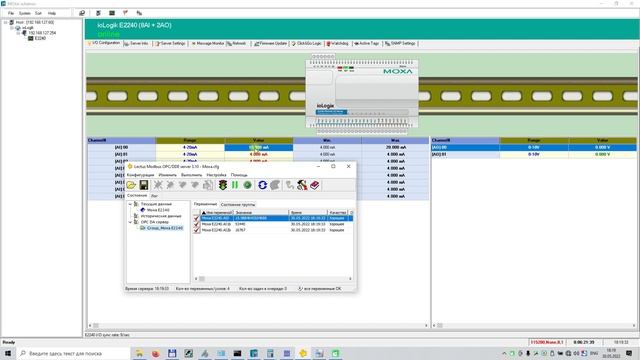This screenshot has width=640, height=360.
Task: Click gray disabled icon right of refresh arrows
Action: 276,185
